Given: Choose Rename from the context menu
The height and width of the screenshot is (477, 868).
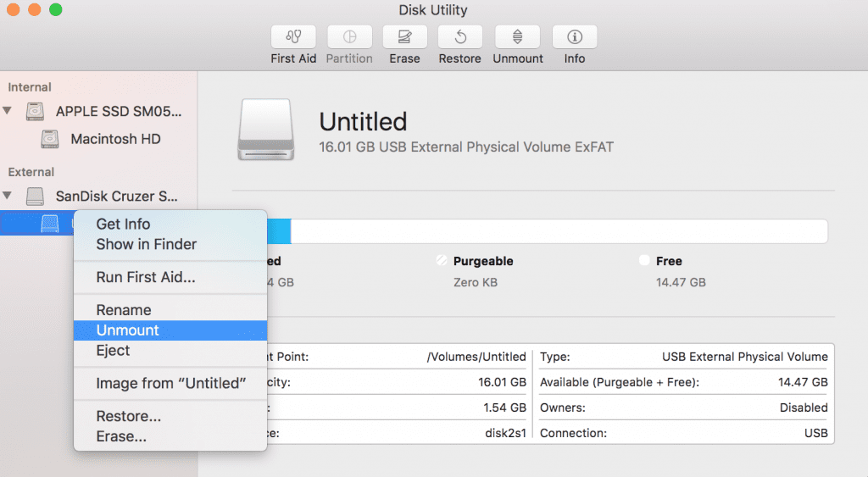Looking at the screenshot, I should point(124,310).
